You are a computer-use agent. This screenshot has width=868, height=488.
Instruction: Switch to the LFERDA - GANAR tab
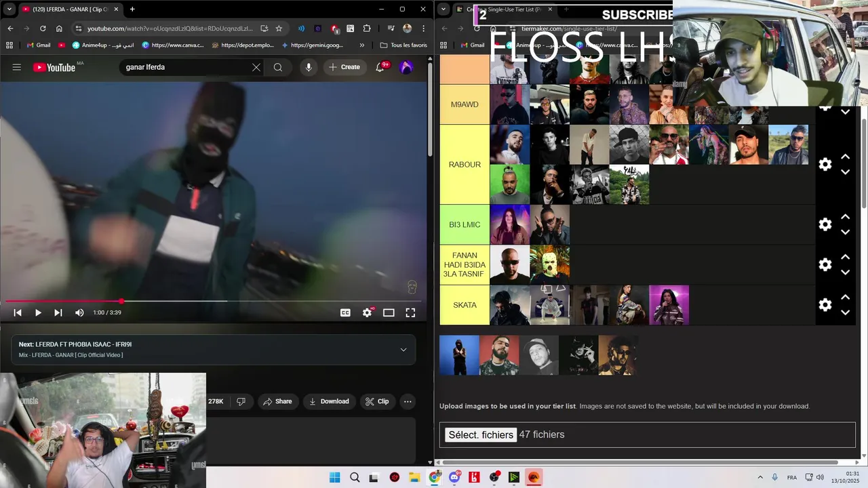point(70,9)
